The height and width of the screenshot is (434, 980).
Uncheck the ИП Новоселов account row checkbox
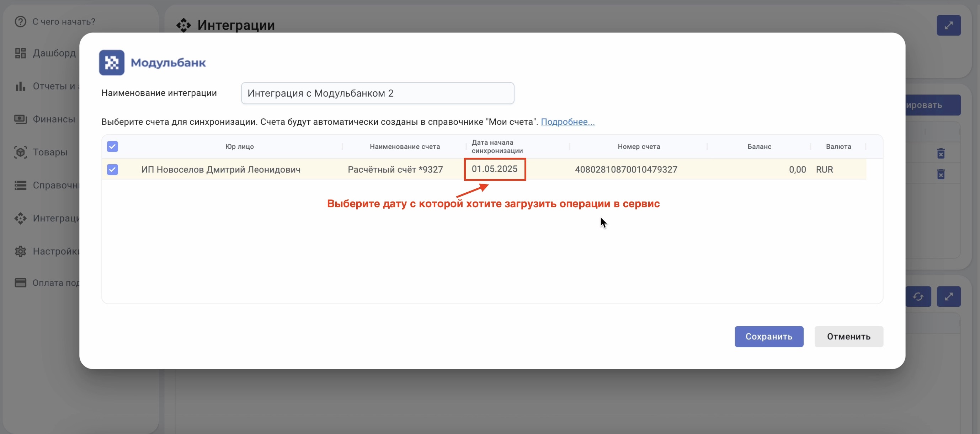(x=112, y=169)
